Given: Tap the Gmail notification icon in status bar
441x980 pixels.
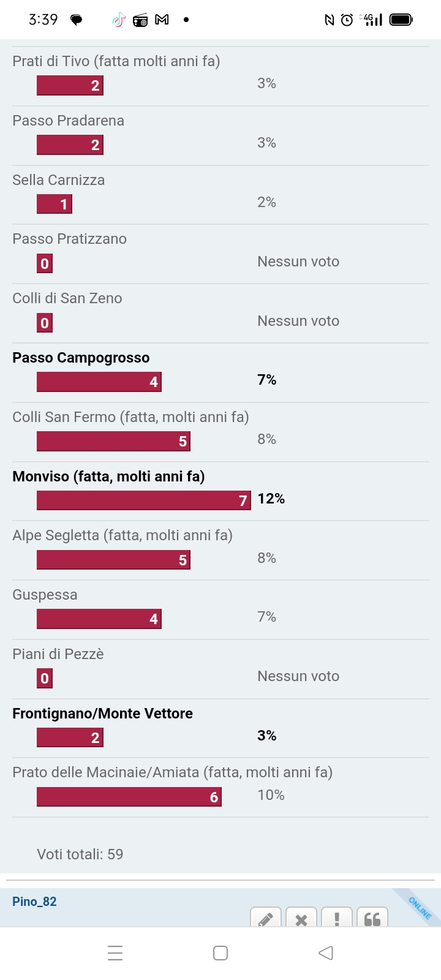Looking at the screenshot, I should tap(162, 20).
